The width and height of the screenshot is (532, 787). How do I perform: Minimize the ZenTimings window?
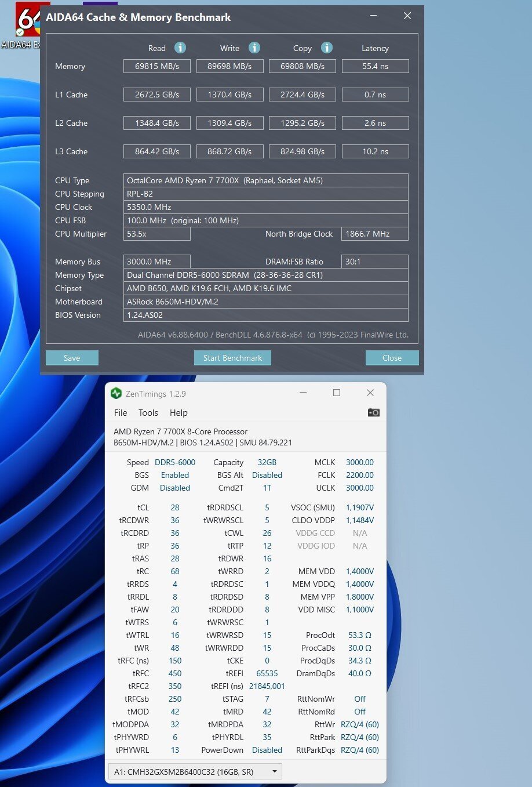303,393
